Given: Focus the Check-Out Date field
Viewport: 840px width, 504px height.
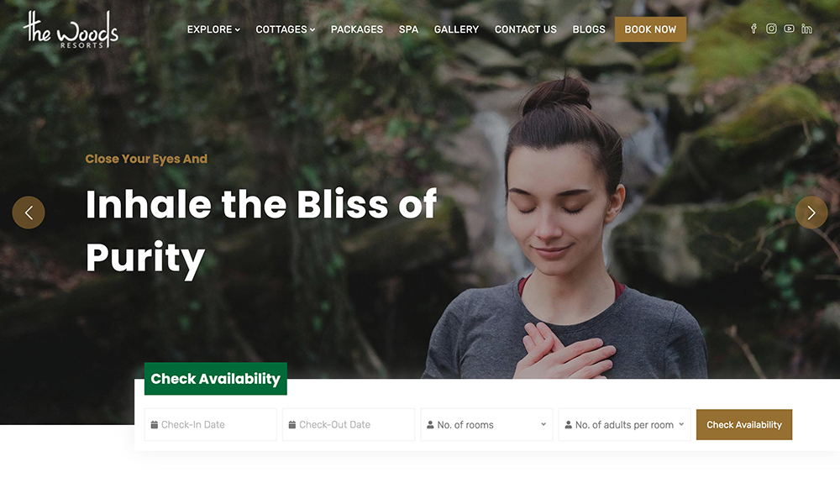Looking at the screenshot, I should click(349, 425).
